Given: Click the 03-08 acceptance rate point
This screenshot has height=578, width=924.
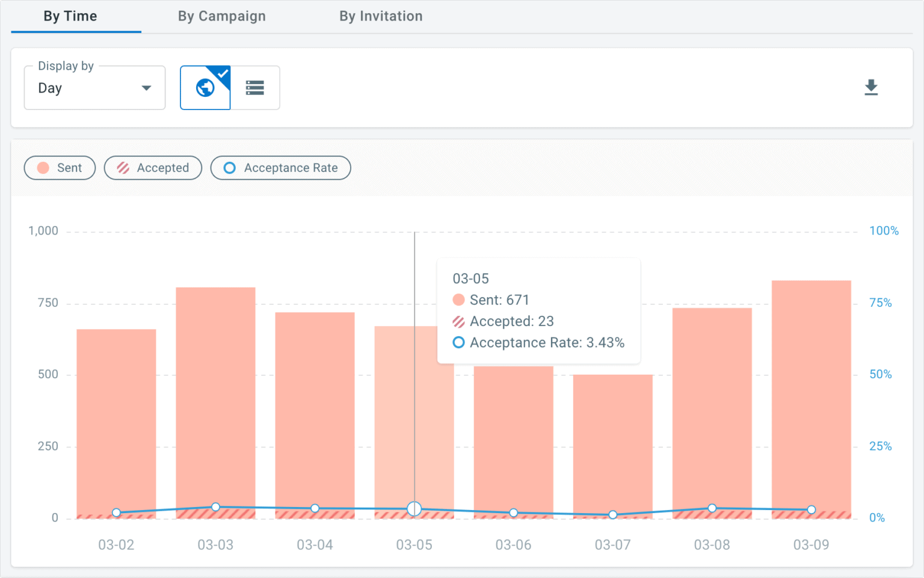Looking at the screenshot, I should (x=712, y=508).
